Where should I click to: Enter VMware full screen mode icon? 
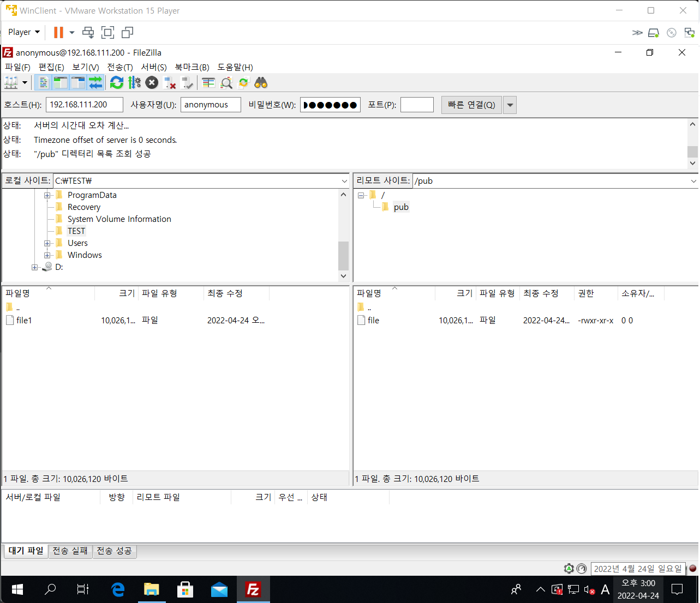tap(108, 33)
